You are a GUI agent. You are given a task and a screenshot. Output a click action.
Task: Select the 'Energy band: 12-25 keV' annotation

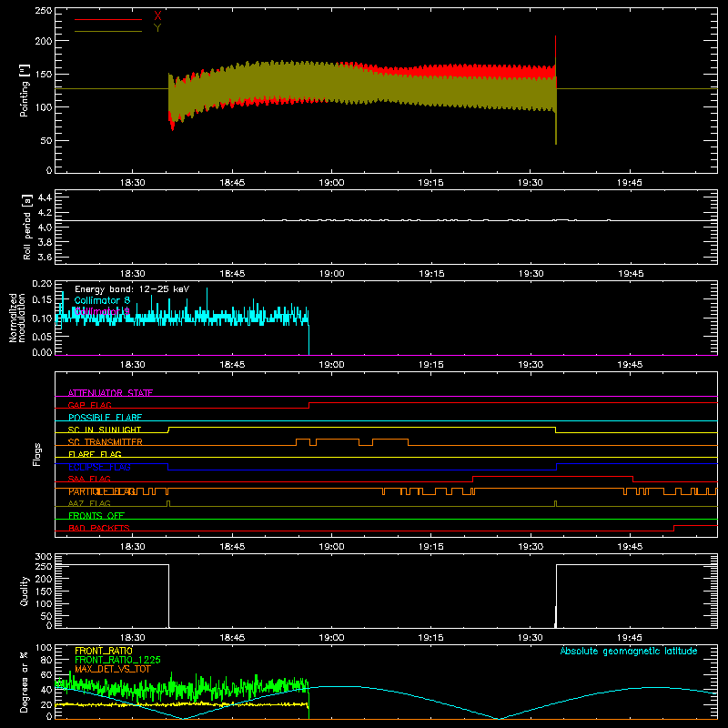(x=132, y=289)
